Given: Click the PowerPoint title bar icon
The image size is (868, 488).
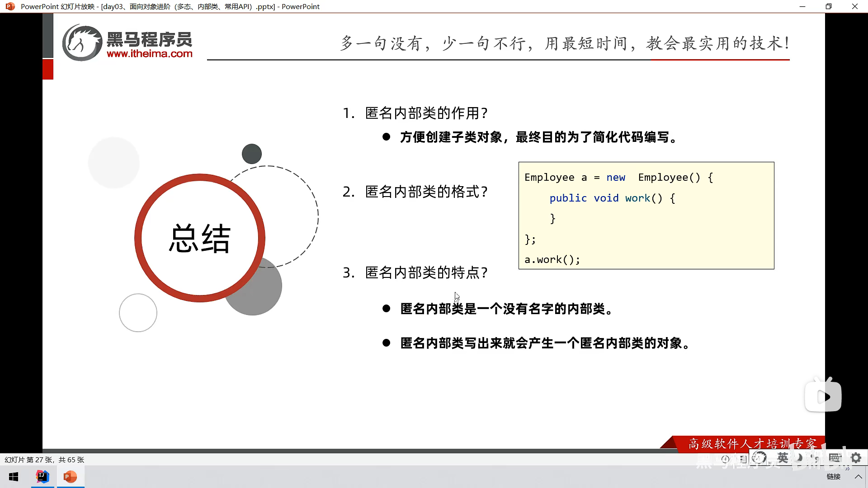Looking at the screenshot, I should click(x=10, y=6).
